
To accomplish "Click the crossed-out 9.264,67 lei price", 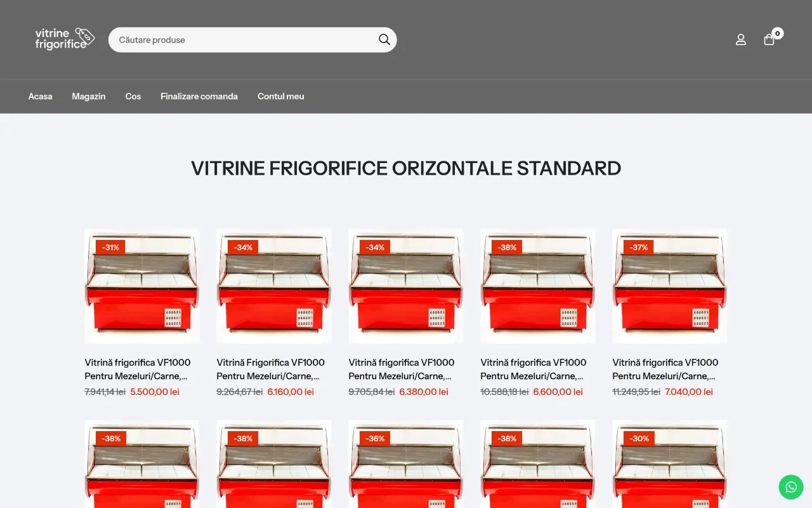I will 240,392.
